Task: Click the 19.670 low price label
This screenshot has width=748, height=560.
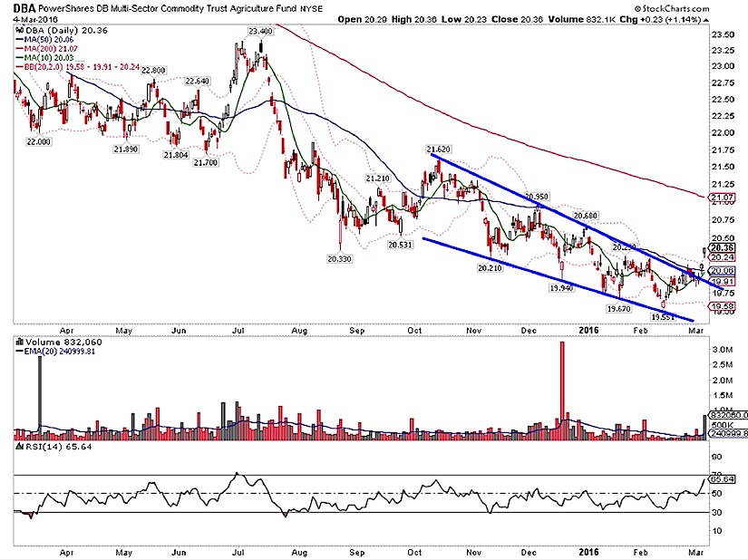Action: pos(618,309)
